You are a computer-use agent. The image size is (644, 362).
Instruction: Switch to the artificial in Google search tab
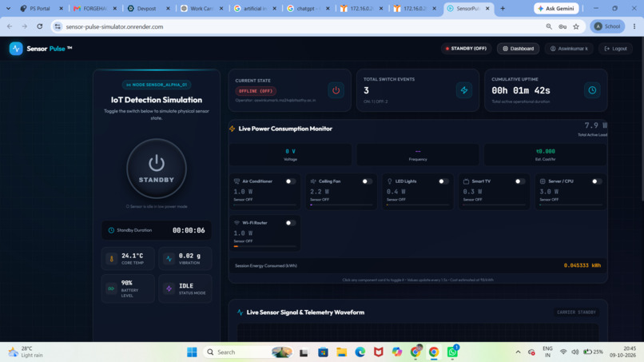[255, 8]
